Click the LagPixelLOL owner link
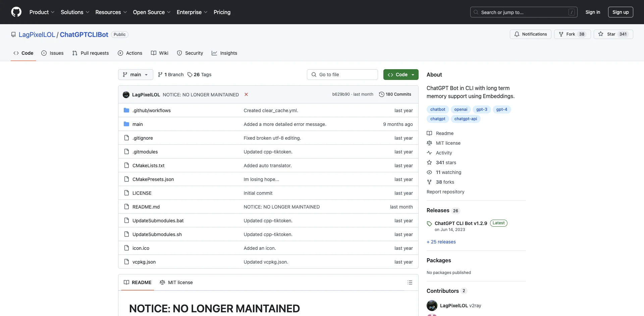Screen dimensions: 644x316 click(x=37, y=35)
